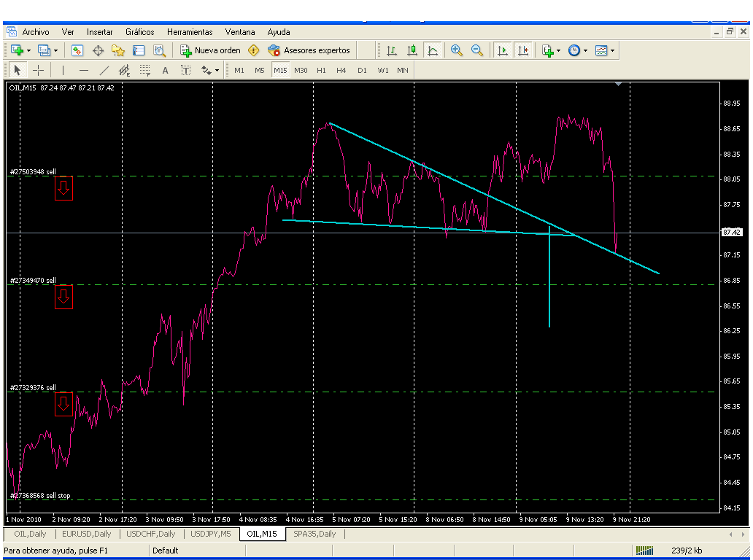Open the add indicators icon
753x560 pixels.
click(x=547, y=50)
